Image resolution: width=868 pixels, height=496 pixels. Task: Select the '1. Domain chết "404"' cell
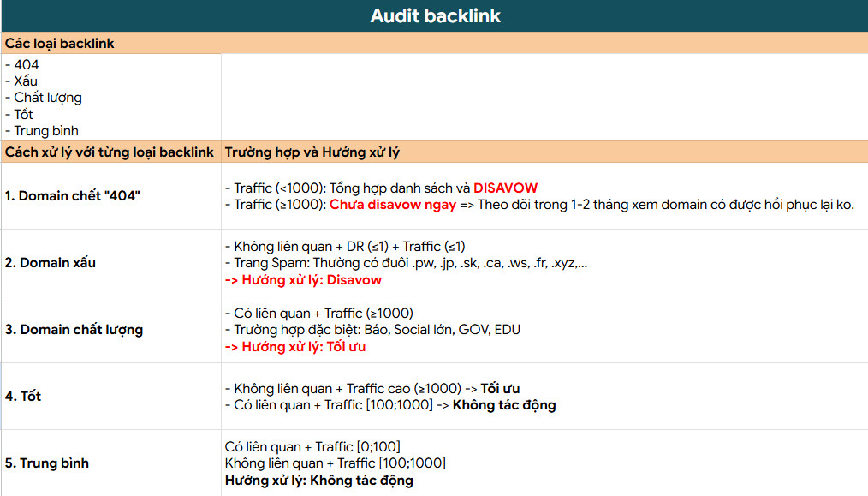(x=110, y=195)
